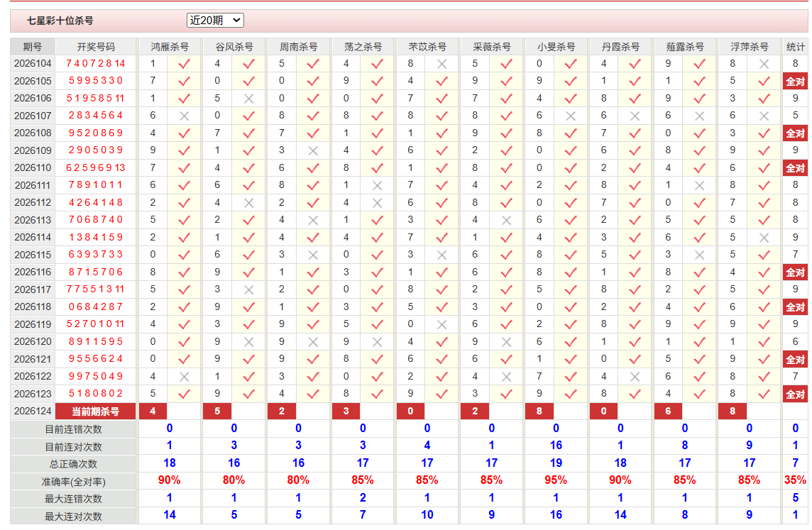This screenshot has width=812, height=530.
Task: Click 蒹露 cross mark in row 2026115
Action: pyautogui.click(x=700, y=255)
